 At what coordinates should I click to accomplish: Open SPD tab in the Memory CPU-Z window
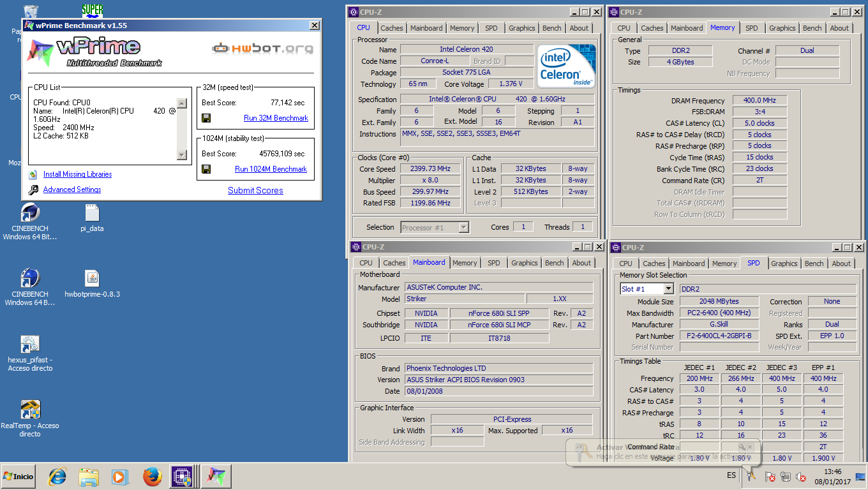point(752,28)
